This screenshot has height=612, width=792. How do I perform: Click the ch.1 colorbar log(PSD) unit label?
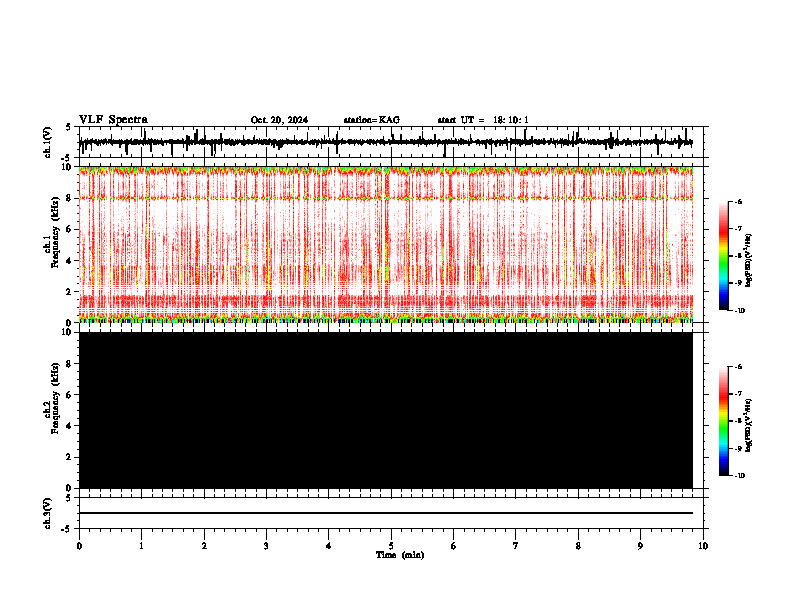pos(749,261)
